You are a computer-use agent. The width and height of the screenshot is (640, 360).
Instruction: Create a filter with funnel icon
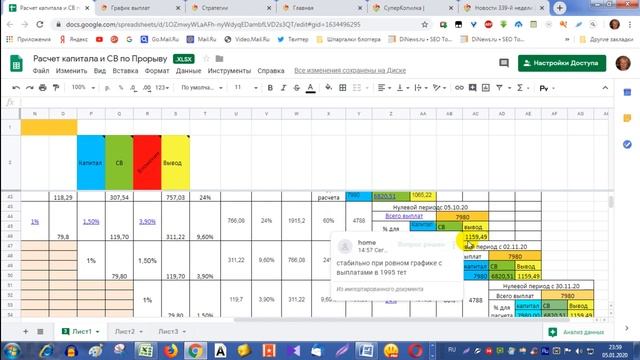point(499,88)
